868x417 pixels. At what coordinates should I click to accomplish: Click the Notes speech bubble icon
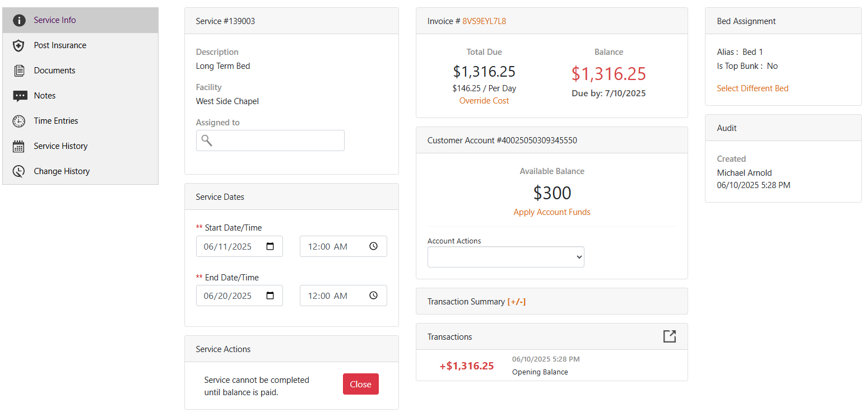(x=18, y=95)
